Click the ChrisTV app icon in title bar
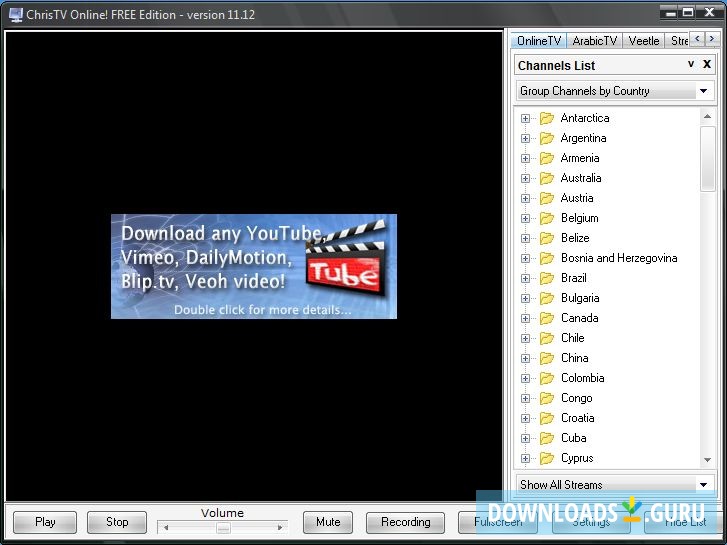727x545 pixels. click(x=16, y=15)
